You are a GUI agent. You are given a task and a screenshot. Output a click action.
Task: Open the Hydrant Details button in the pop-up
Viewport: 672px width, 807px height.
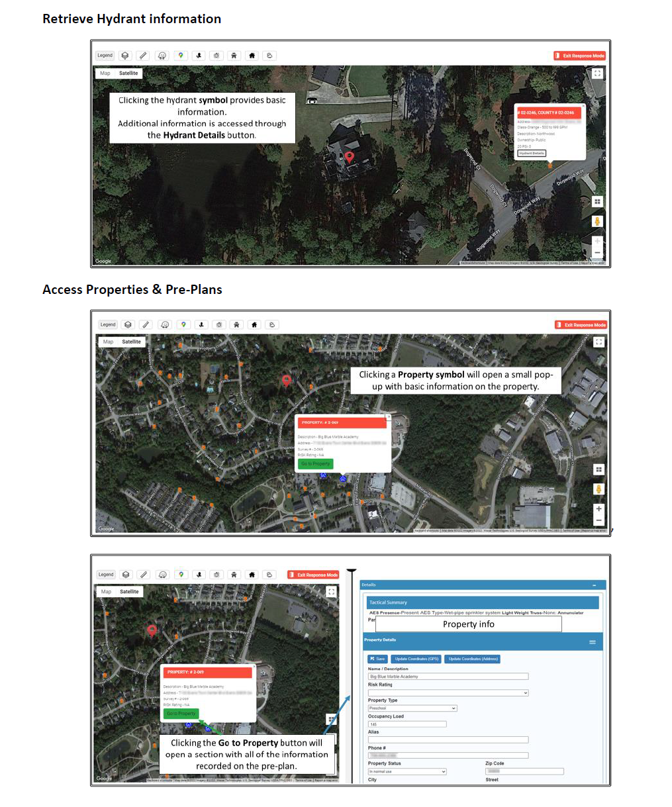point(532,153)
